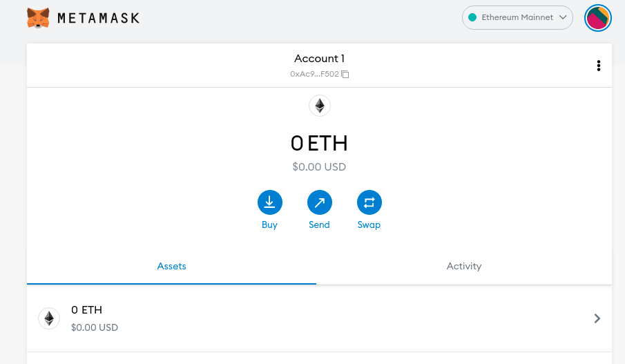Select the Assets tab
The image size is (625, 364).
(172, 266)
